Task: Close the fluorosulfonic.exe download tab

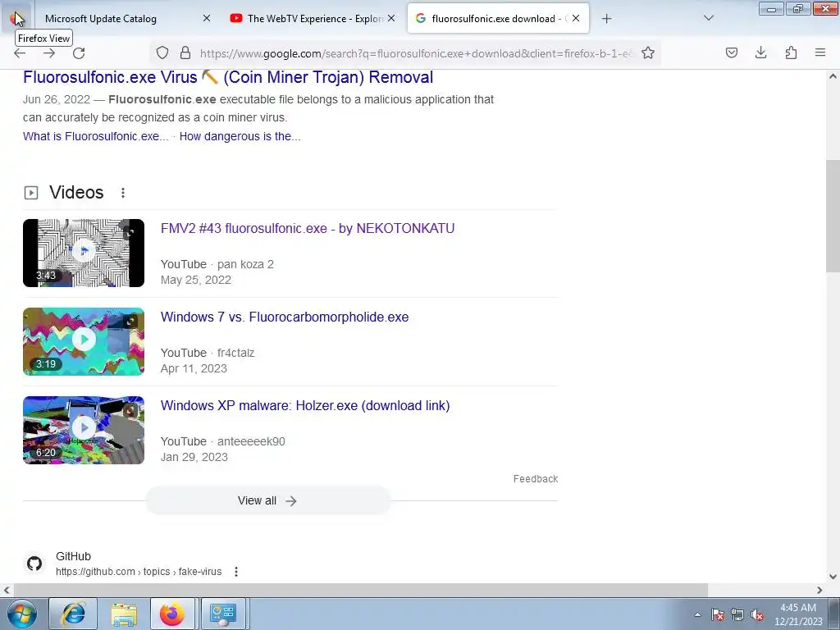Action: pyautogui.click(x=576, y=18)
